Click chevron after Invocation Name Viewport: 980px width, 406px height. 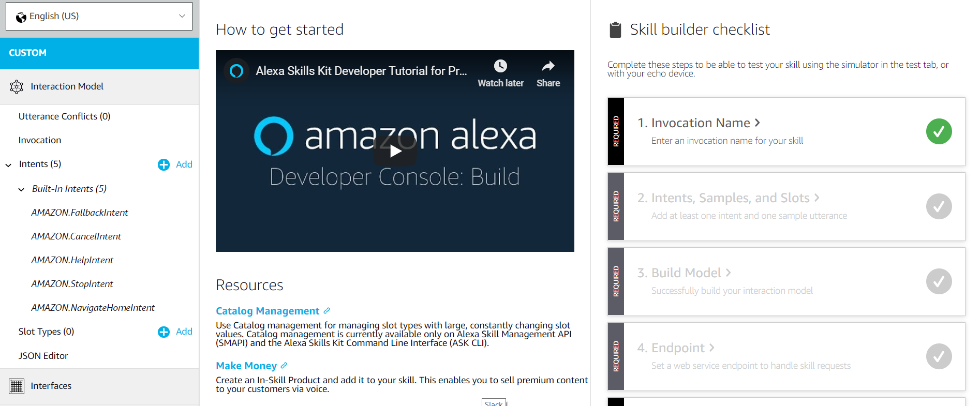(x=758, y=123)
